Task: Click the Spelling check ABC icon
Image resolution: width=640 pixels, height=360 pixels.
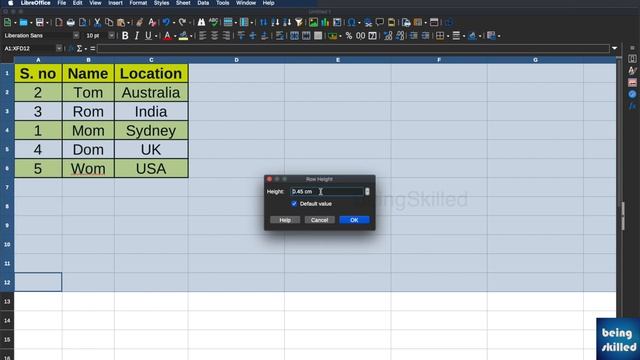Action: (213, 22)
